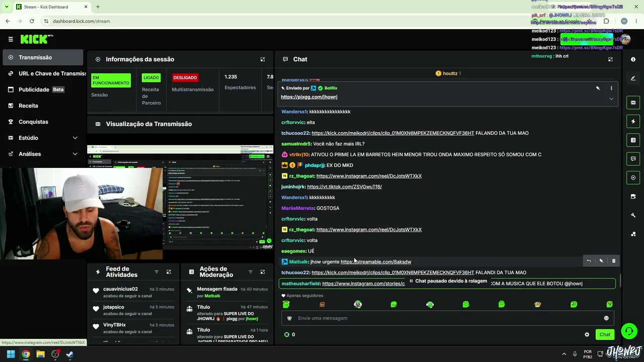644x362 pixels.
Task: Click Matbalk in Mensagem fixada entry
Action: 212,296
